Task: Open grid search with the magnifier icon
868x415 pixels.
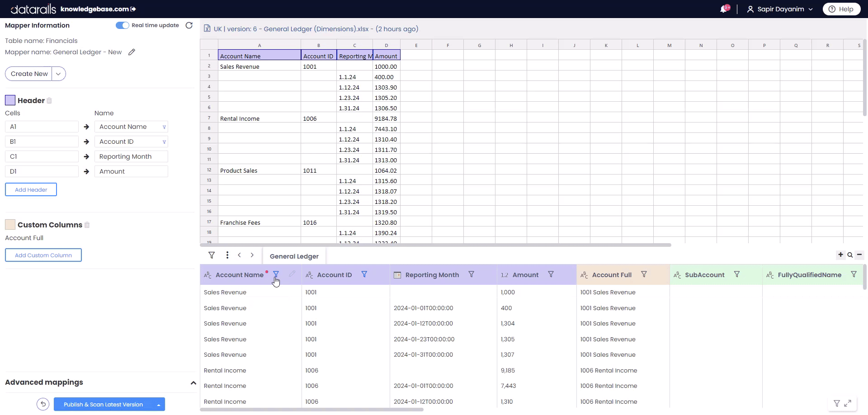Action: 850,255
